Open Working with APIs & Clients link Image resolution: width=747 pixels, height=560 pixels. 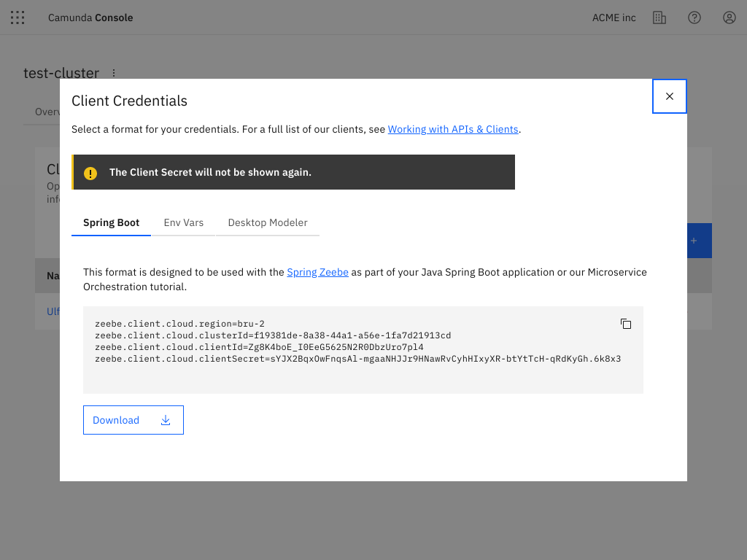tap(453, 129)
